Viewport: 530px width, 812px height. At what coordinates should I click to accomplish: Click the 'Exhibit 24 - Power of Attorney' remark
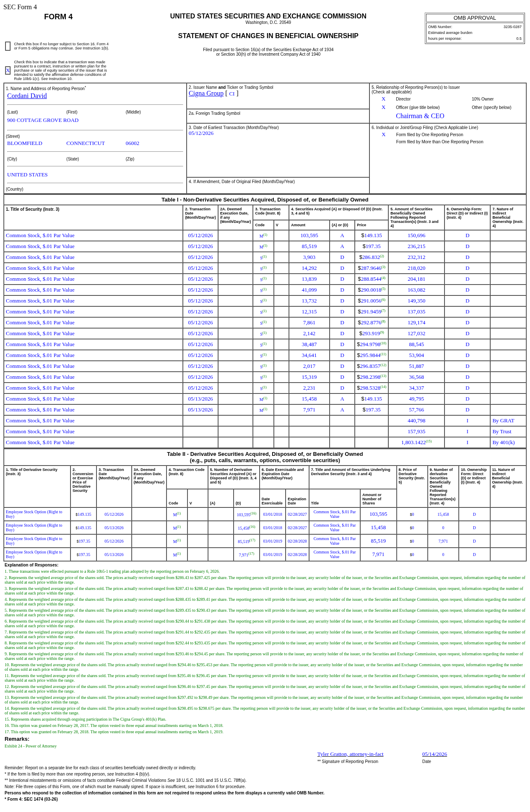[x=31, y=746]
